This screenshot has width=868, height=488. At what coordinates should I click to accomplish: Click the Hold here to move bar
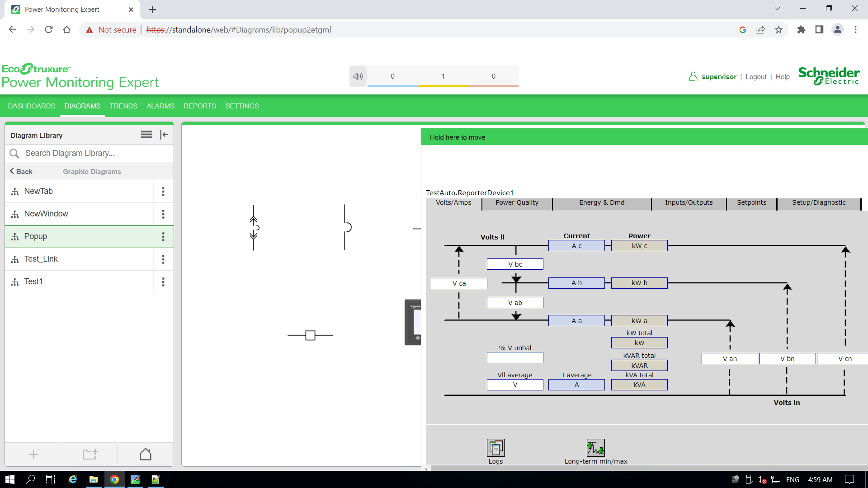pos(644,137)
